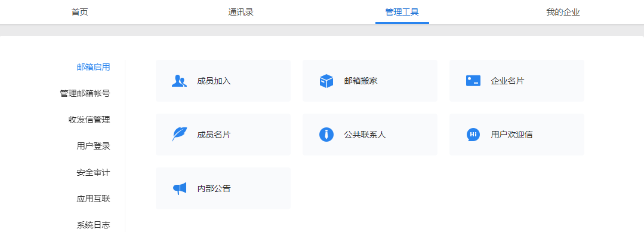Click the 公共联系人 round tie icon
The width and height of the screenshot is (644, 241).
click(326, 135)
